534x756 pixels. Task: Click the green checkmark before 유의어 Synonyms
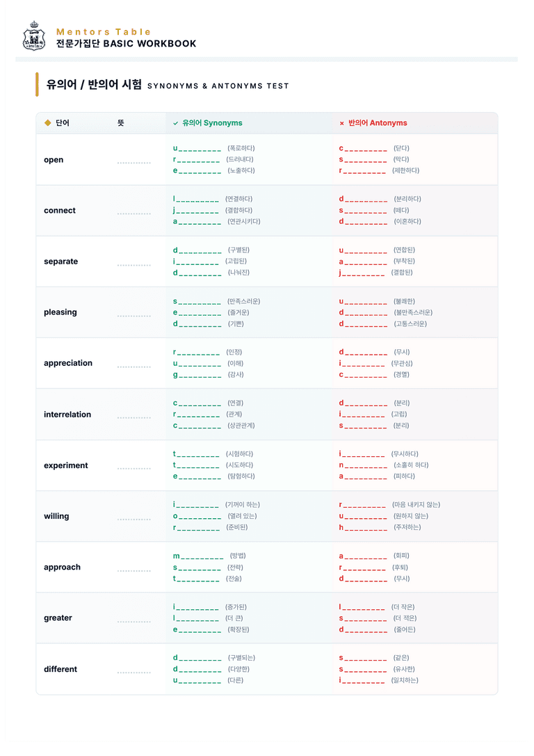pyautogui.click(x=175, y=123)
